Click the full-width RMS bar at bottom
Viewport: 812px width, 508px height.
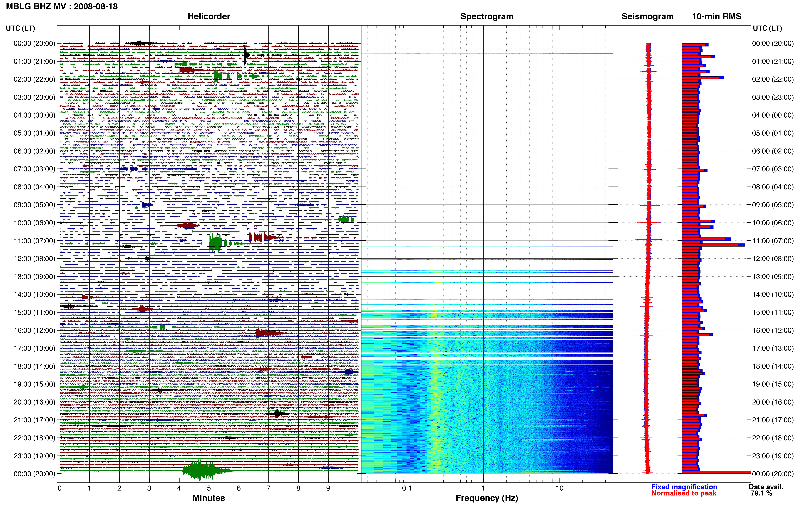pos(716,472)
